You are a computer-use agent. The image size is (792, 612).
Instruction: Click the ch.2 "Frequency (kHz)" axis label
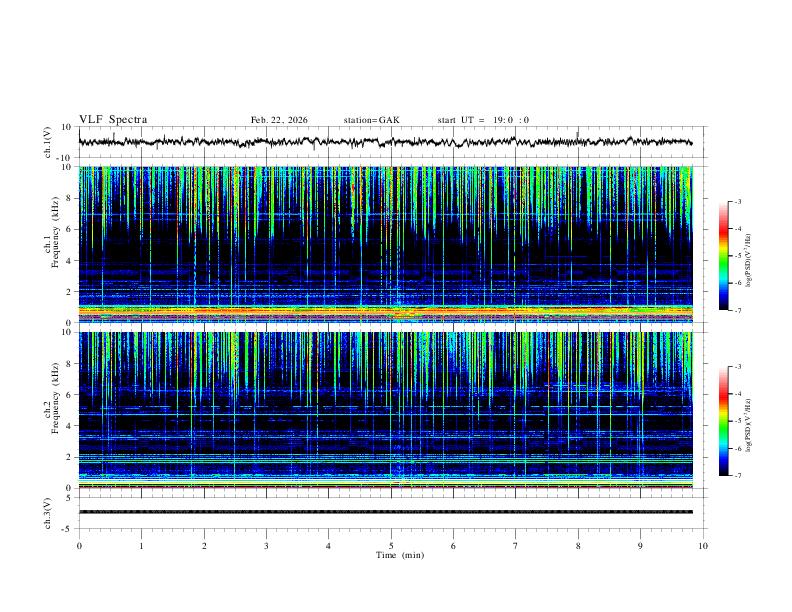(x=55, y=398)
